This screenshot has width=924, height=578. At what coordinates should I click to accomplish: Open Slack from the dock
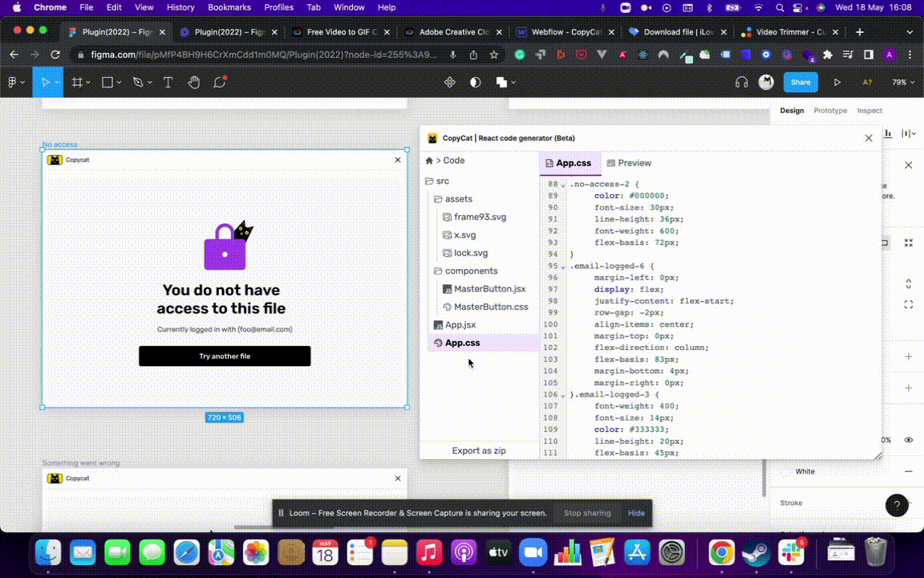pyautogui.click(x=791, y=552)
